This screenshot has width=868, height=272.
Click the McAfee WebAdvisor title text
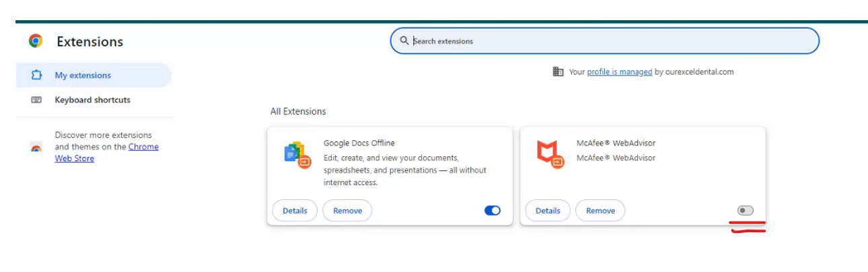click(x=616, y=143)
